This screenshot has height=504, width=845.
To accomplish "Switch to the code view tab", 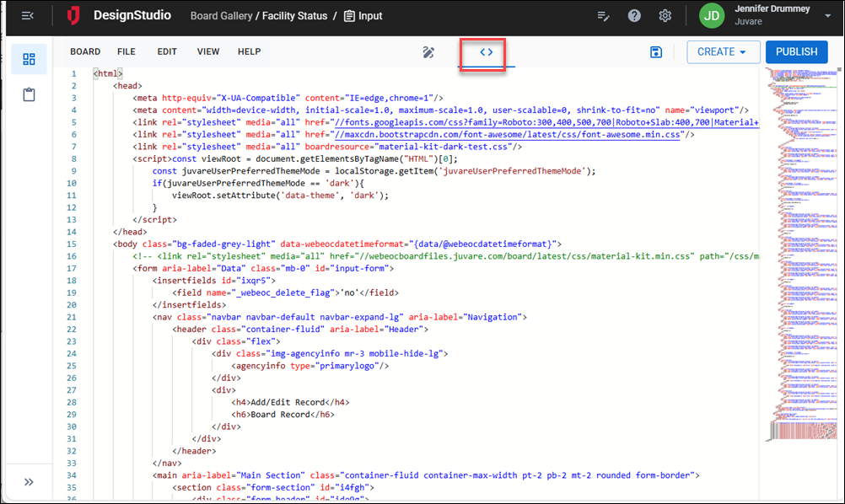I will tap(486, 52).
